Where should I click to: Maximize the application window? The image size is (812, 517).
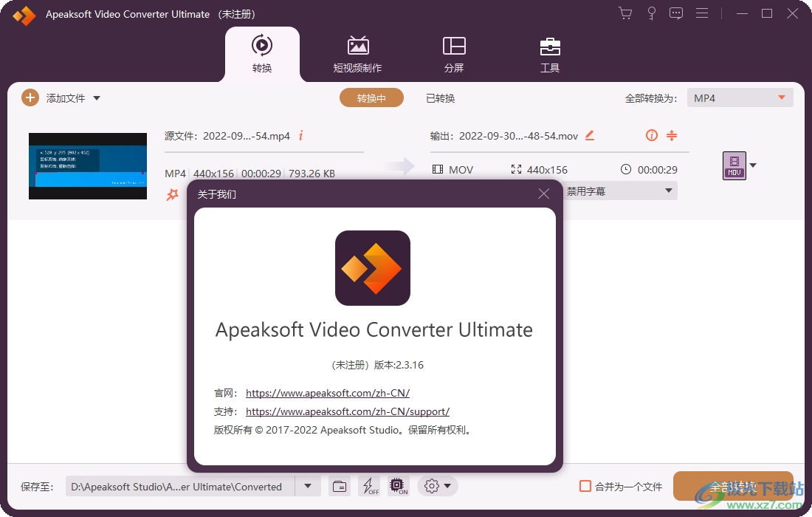coord(767,13)
